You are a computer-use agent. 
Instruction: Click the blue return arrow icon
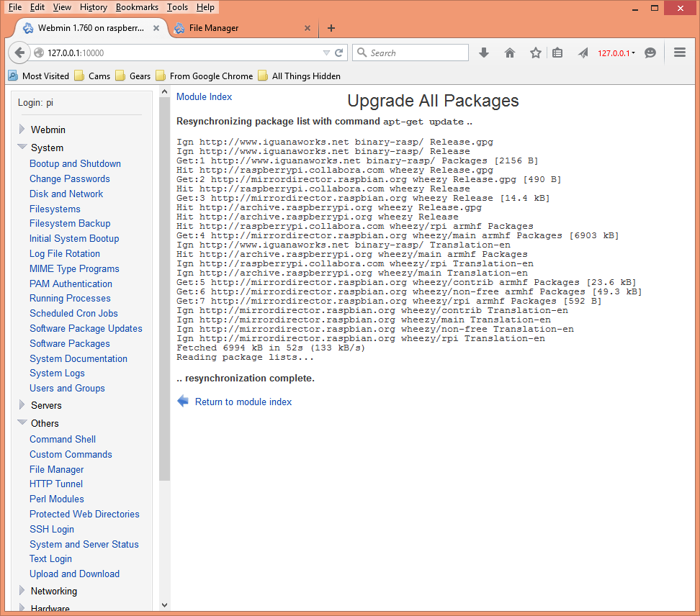[x=183, y=401]
